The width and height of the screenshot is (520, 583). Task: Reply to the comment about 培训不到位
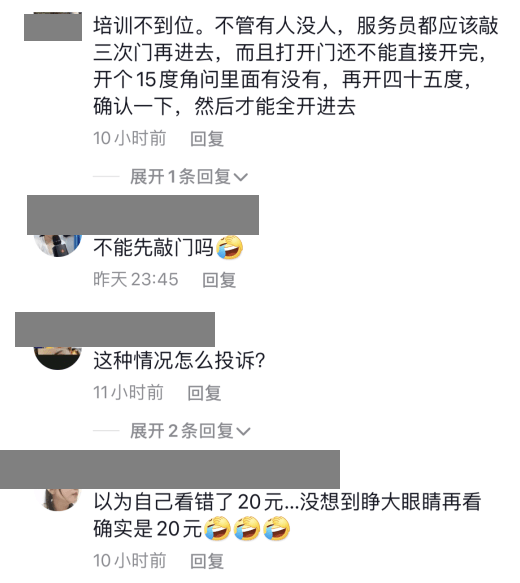[x=207, y=139]
